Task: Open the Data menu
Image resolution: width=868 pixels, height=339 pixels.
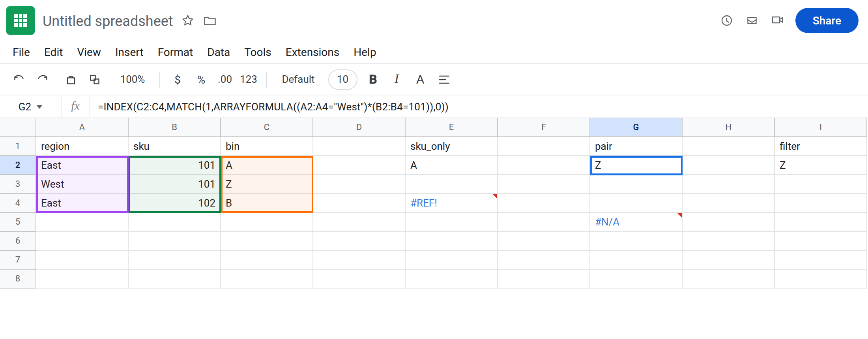Action: pos(219,52)
